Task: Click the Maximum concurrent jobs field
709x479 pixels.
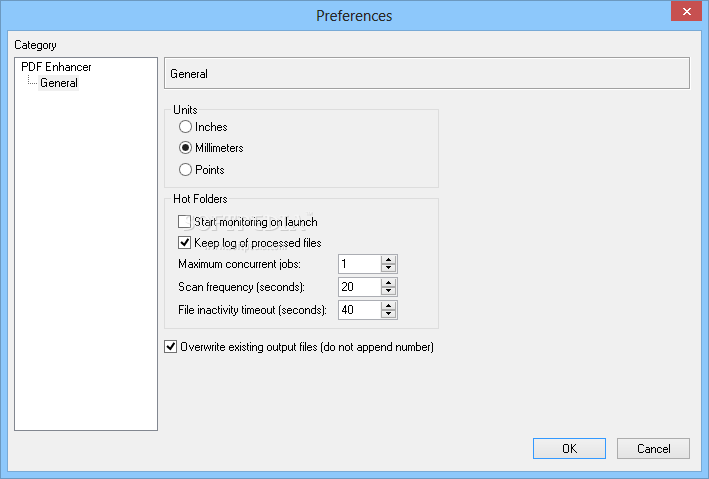Action: point(359,264)
